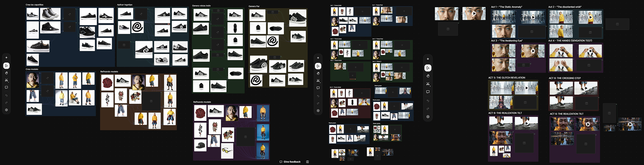Pick scissors tool in toolbar beside ACT 5 group
This screenshot has width=644, height=165.
(x=428, y=84)
